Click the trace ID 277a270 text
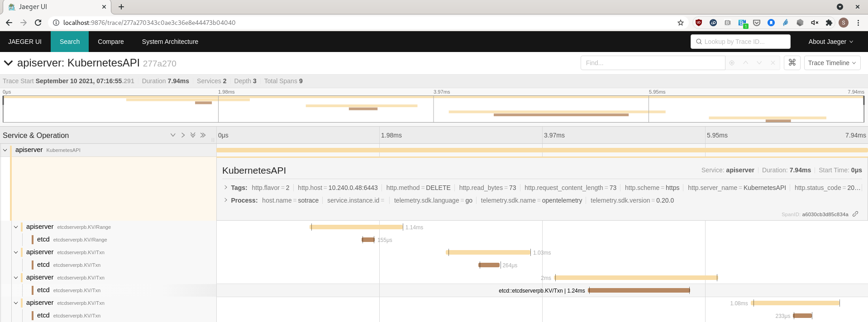 pyautogui.click(x=159, y=64)
